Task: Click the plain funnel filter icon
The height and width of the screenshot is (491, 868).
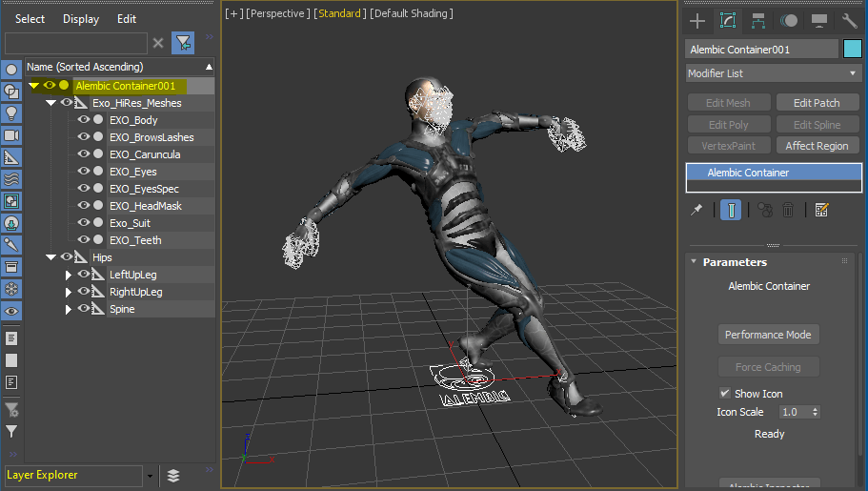Action: pyautogui.click(x=11, y=431)
